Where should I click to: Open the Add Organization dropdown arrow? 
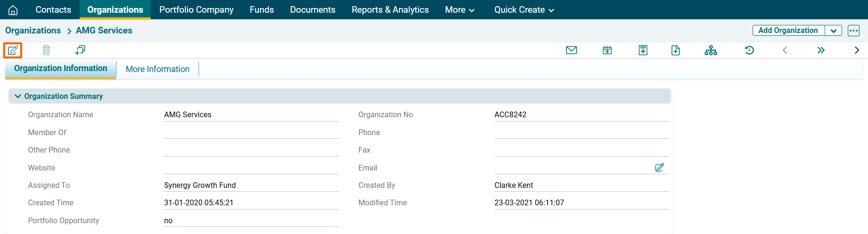point(833,31)
